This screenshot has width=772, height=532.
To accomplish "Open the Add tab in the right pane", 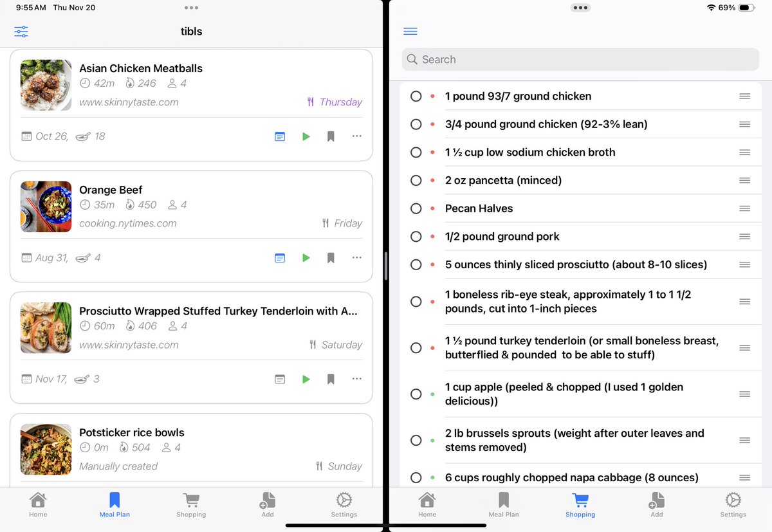I will tap(657, 505).
